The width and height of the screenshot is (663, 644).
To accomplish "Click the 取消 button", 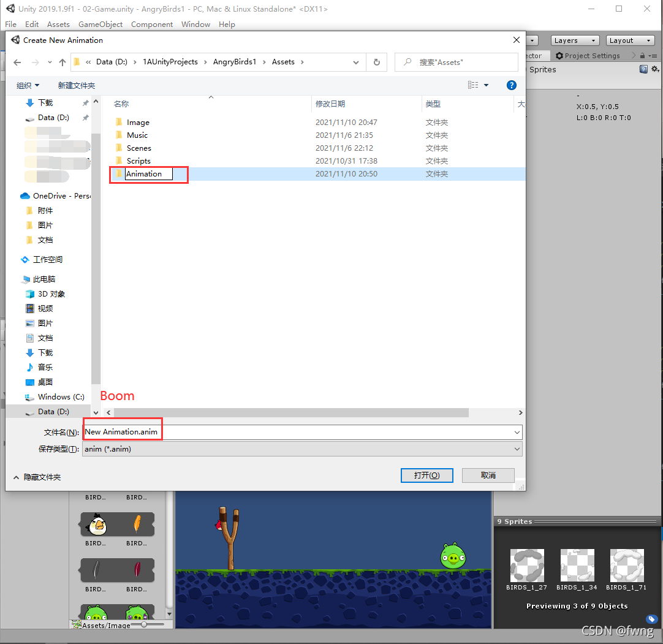I will [488, 475].
